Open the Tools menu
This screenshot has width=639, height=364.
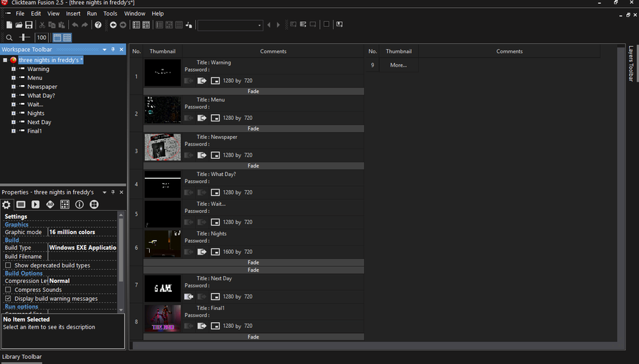[x=110, y=13]
